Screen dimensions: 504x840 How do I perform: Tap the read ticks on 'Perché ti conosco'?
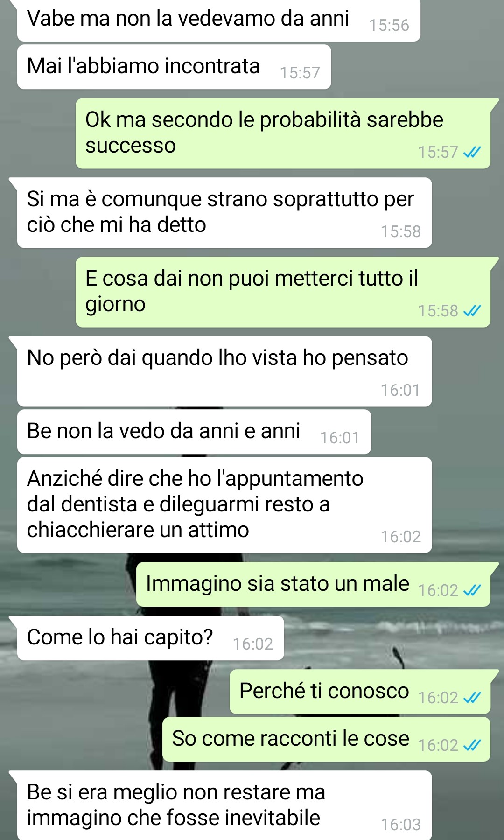[x=472, y=698]
